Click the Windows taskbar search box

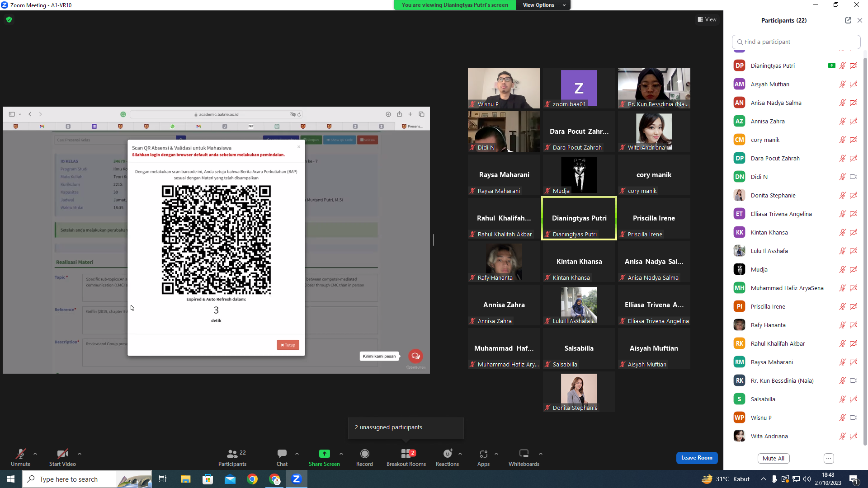pyautogui.click(x=87, y=479)
